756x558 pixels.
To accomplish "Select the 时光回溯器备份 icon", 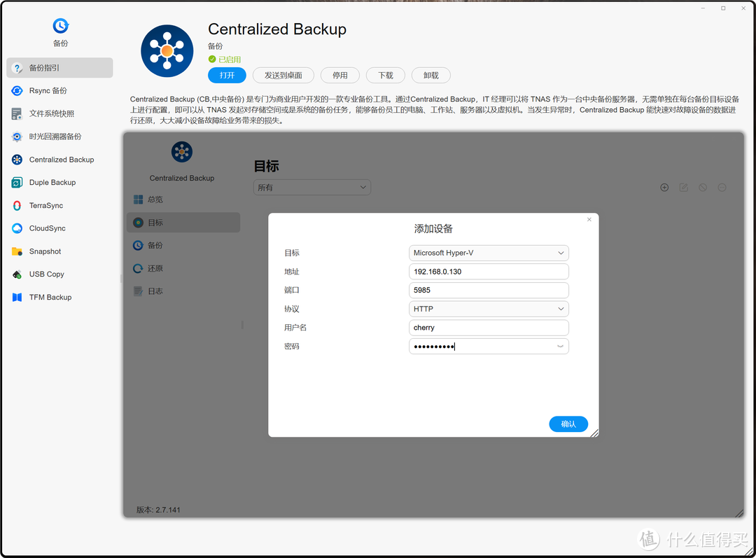I will (x=17, y=137).
